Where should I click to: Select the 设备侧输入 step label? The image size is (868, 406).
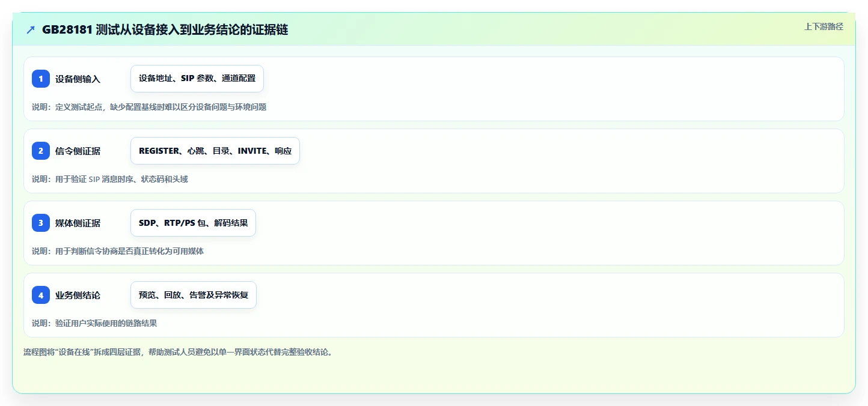tap(78, 79)
